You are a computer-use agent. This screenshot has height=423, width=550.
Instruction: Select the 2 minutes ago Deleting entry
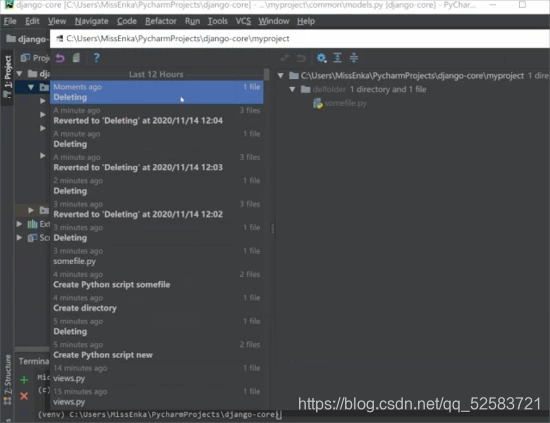coord(156,186)
